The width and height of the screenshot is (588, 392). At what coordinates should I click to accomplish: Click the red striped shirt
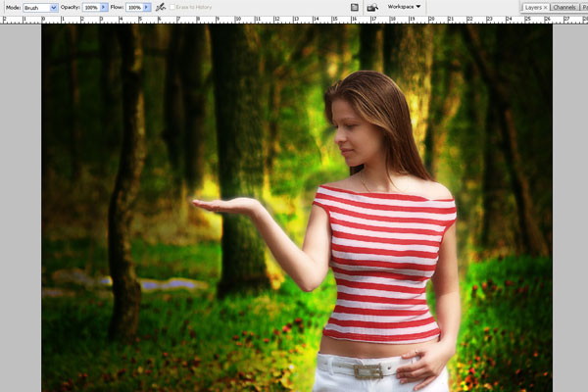385,260
